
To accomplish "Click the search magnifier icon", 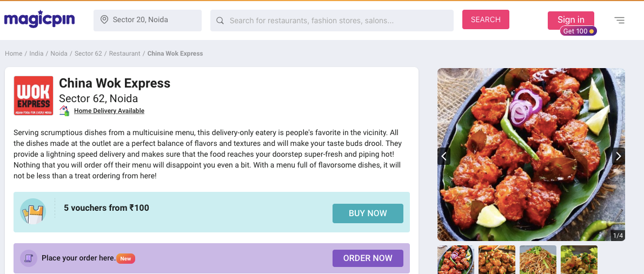I will pyautogui.click(x=220, y=21).
